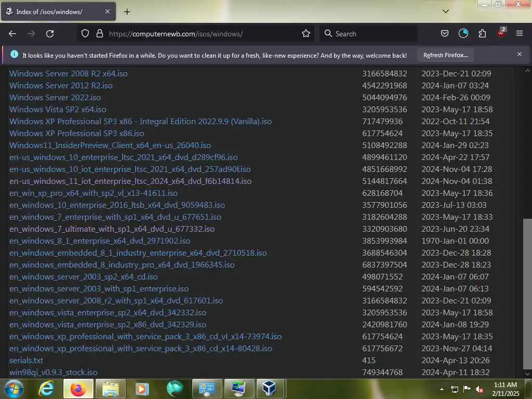Download XP professional x14-80428.iso
This screenshot has width=532, height=399.
[x=141, y=349]
